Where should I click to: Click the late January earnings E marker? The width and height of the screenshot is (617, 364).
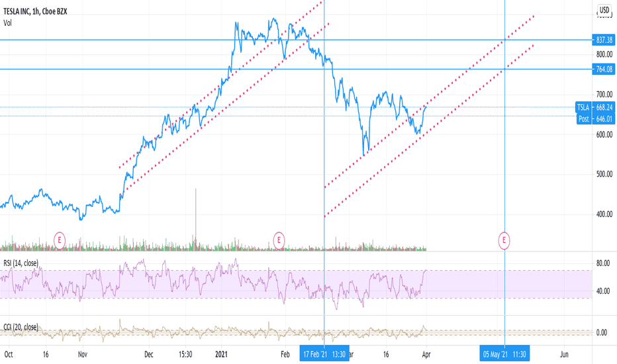[279, 240]
